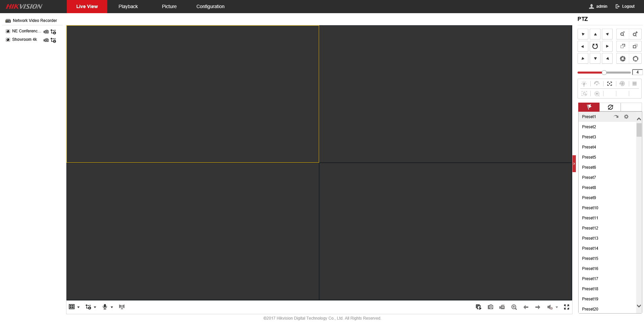Click the Hikvision logo
644x322 pixels.
click(24, 6)
